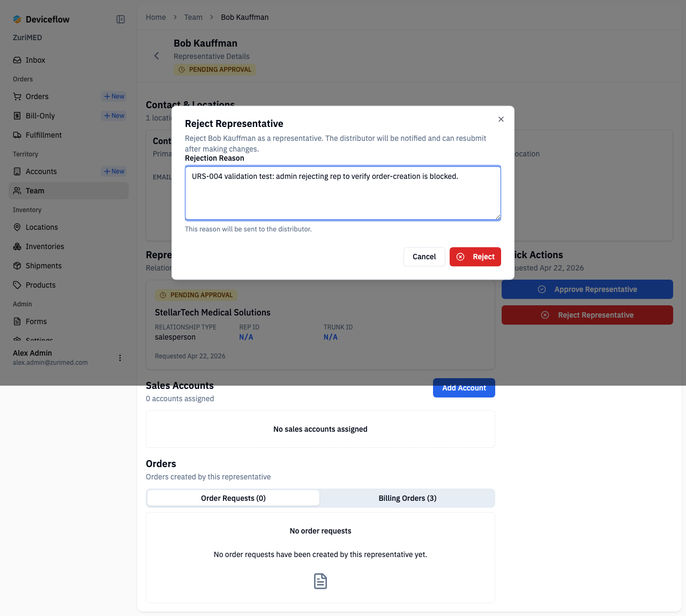Screen dimensions: 686x616
Task: Close the Reject Representative dialog
Action: click(x=501, y=119)
